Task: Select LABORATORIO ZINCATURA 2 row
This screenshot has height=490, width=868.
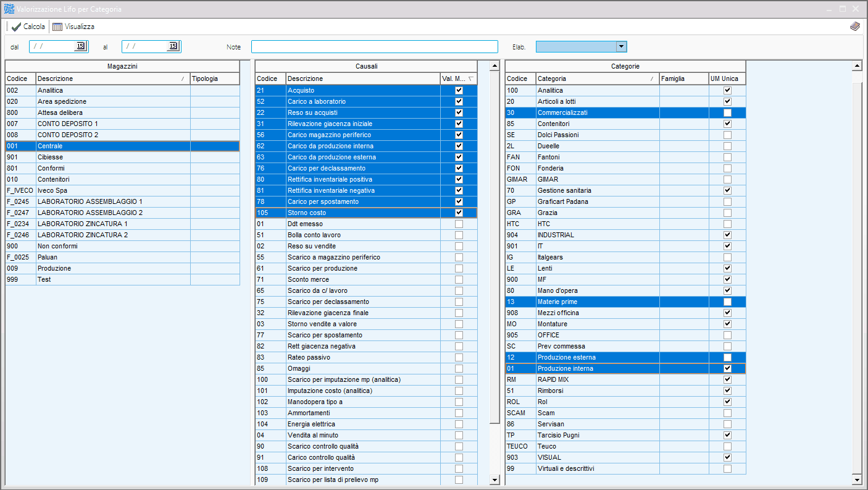Action: 122,235
